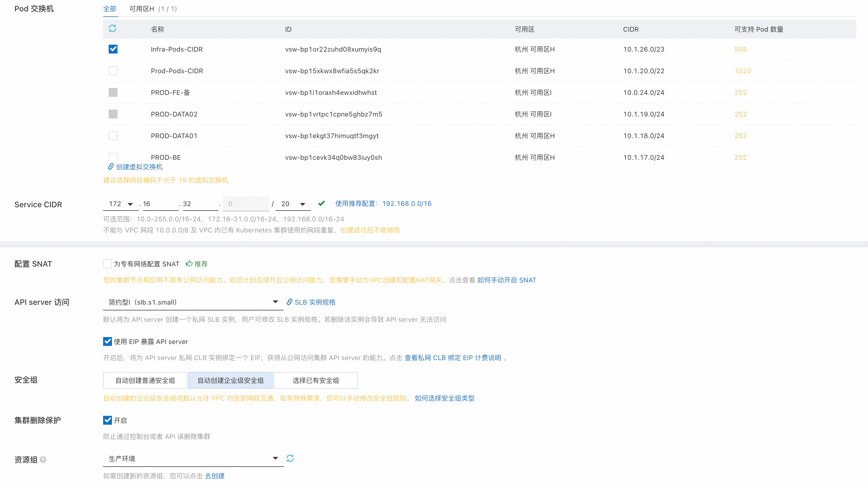This screenshot has height=486, width=868.
Task: Open the /20 mask length dropdown
Action: tap(293, 204)
